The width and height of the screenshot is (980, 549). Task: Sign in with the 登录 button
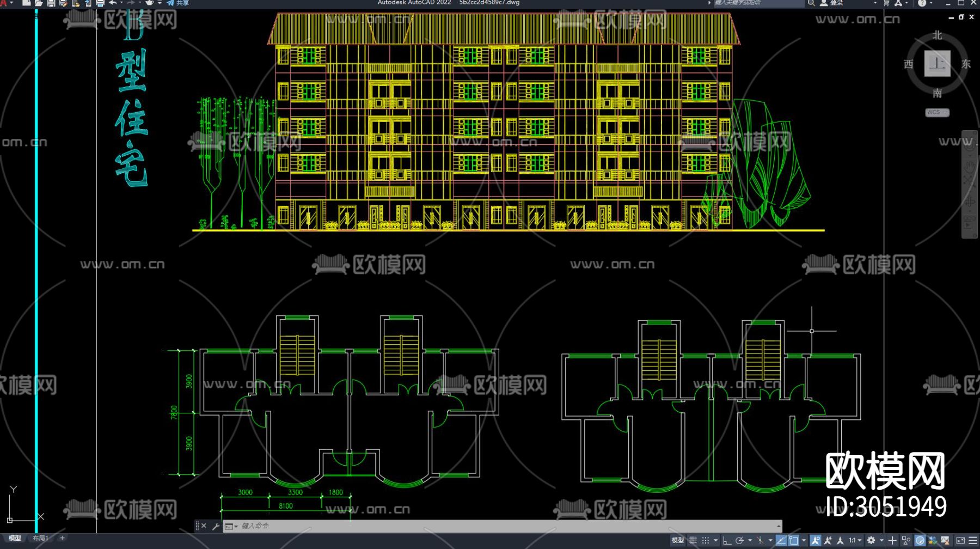click(x=832, y=3)
